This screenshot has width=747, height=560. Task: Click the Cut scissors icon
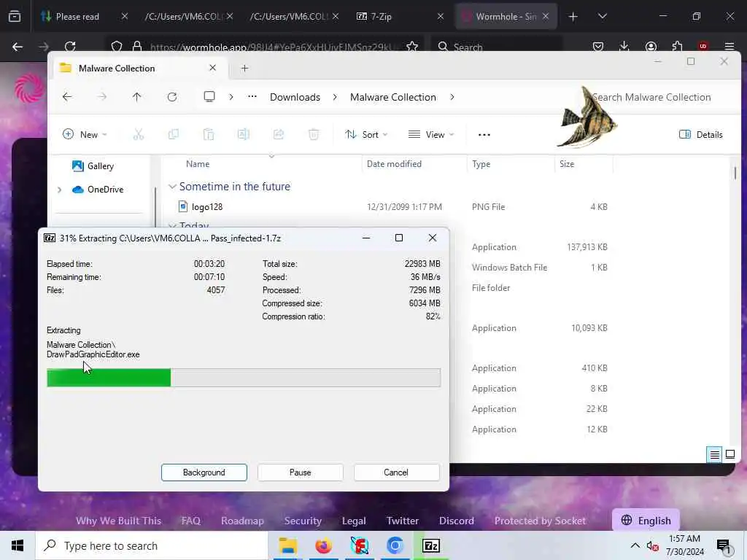point(138,135)
